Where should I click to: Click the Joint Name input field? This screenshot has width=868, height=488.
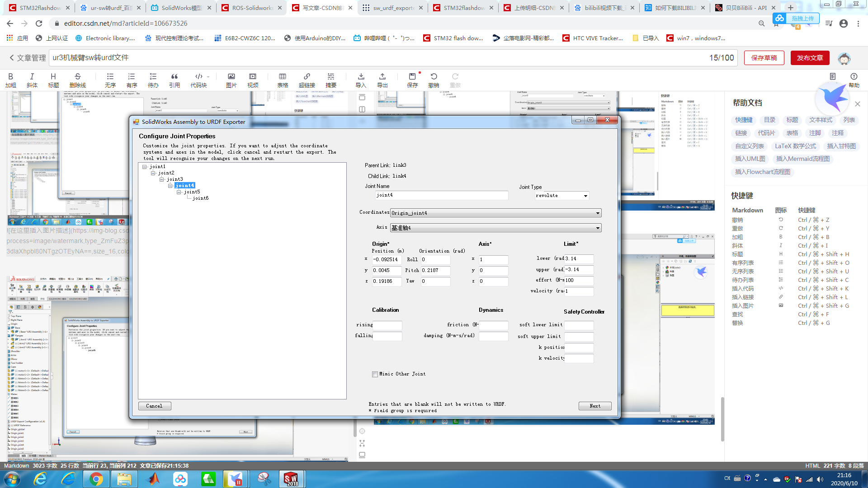[442, 195]
